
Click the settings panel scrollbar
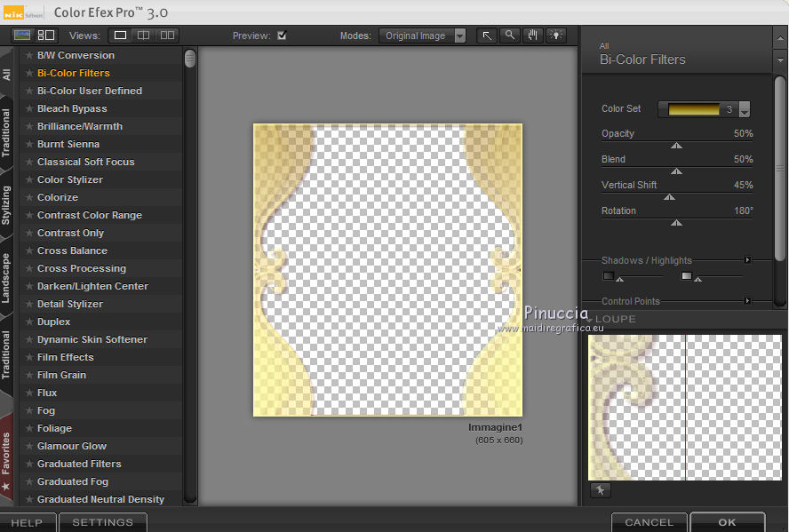pos(780,169)
